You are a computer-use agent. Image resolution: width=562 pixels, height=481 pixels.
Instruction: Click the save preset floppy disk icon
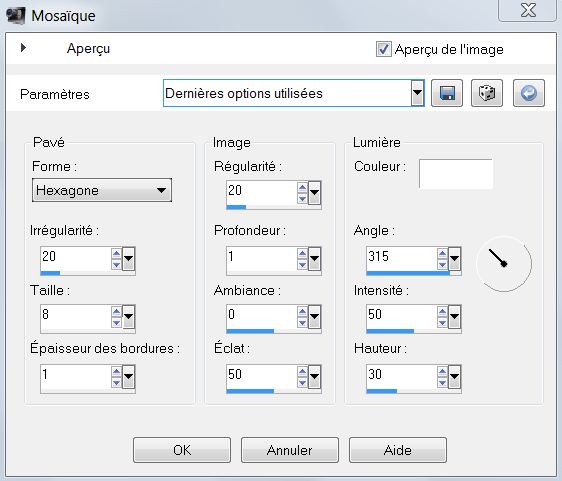point(447,93)
